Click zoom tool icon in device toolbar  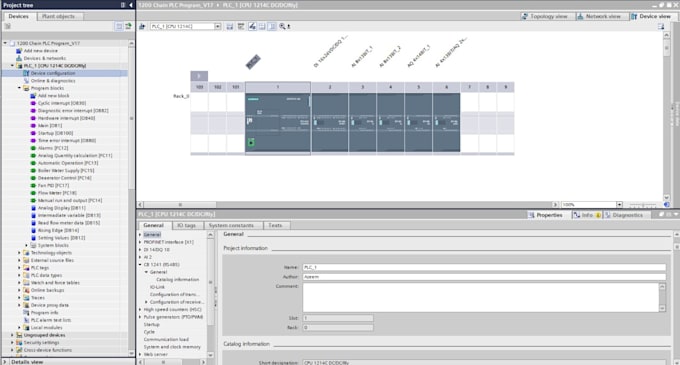(x=282, y=26)
